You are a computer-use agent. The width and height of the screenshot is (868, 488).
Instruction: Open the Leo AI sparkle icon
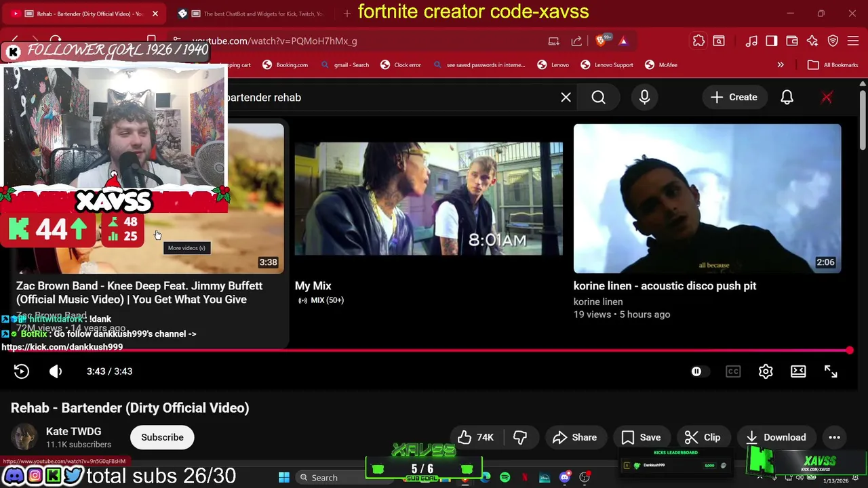click(812, 41)
